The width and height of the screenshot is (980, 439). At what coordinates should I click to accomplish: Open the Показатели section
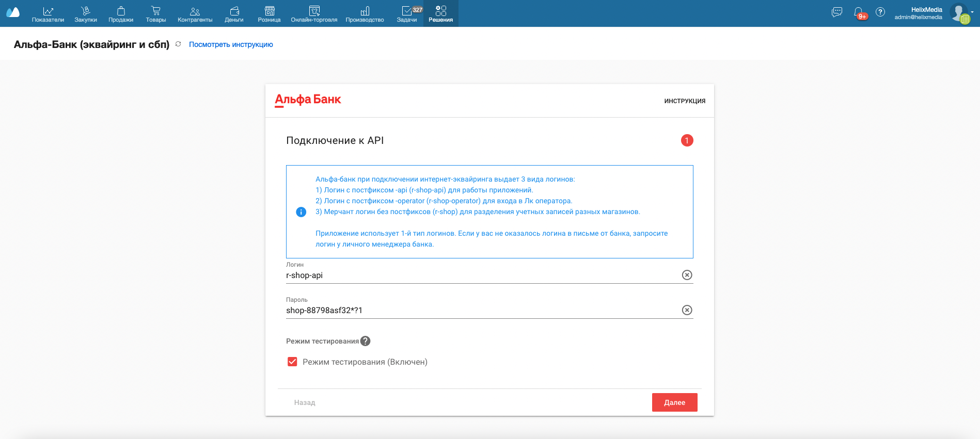pos(48,14)
